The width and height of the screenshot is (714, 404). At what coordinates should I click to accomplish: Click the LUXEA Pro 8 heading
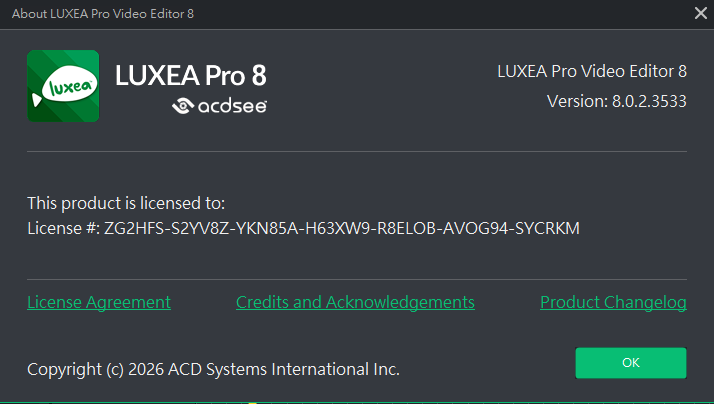(191, 75)
